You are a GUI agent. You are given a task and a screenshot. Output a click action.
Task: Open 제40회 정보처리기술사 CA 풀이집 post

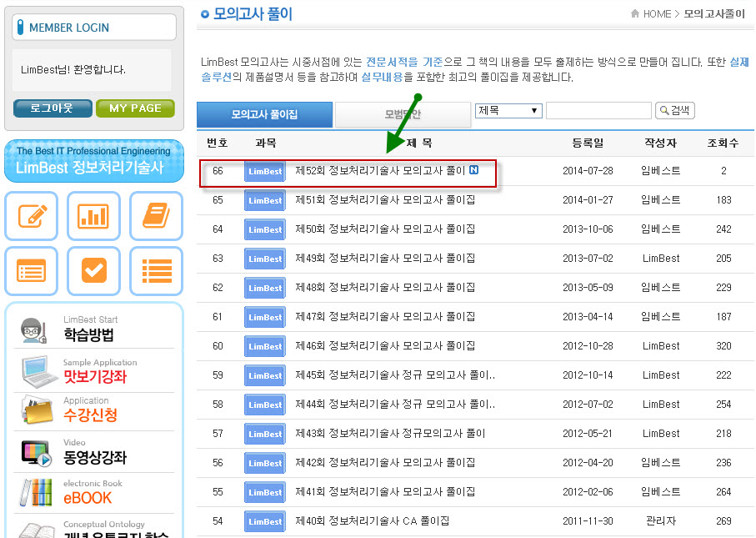pyautogui.click(x=373, y=520)
